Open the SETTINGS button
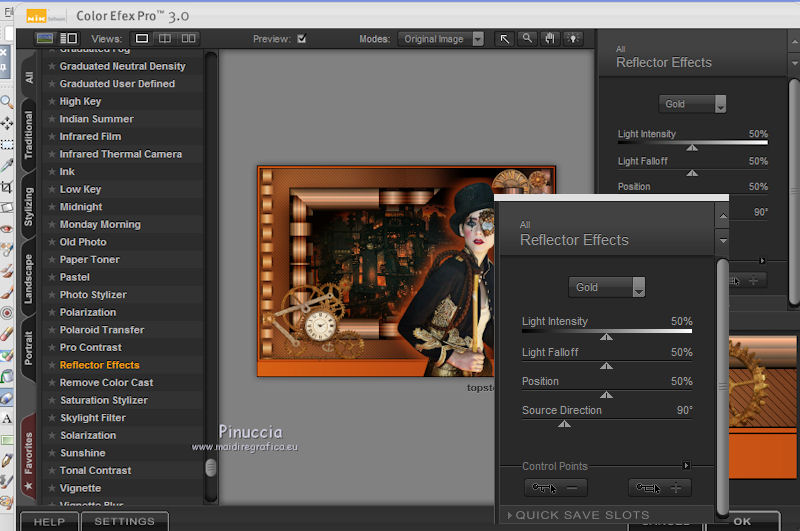Viewport: 800px width, 531px height. tap(124, 521)
